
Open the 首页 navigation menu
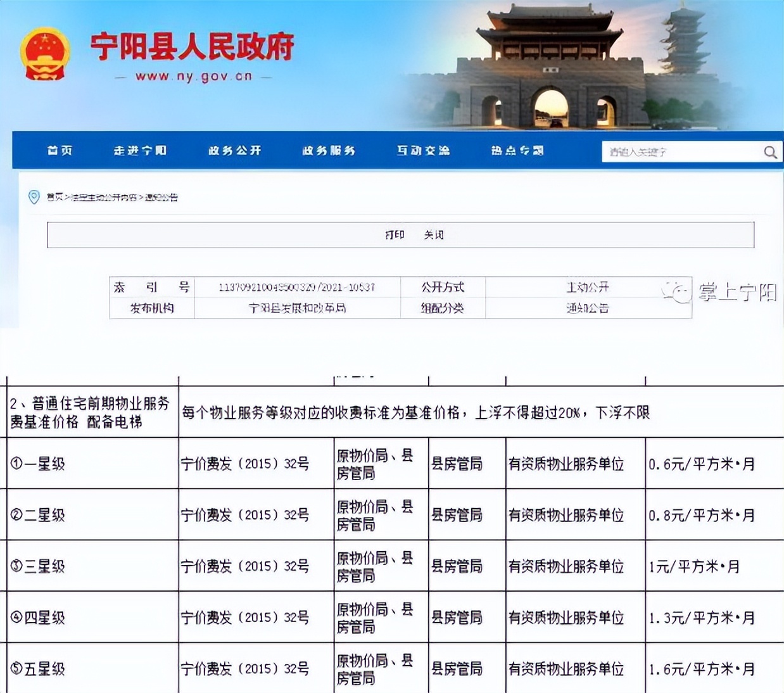pyautogui.click(x=59, y=151)
